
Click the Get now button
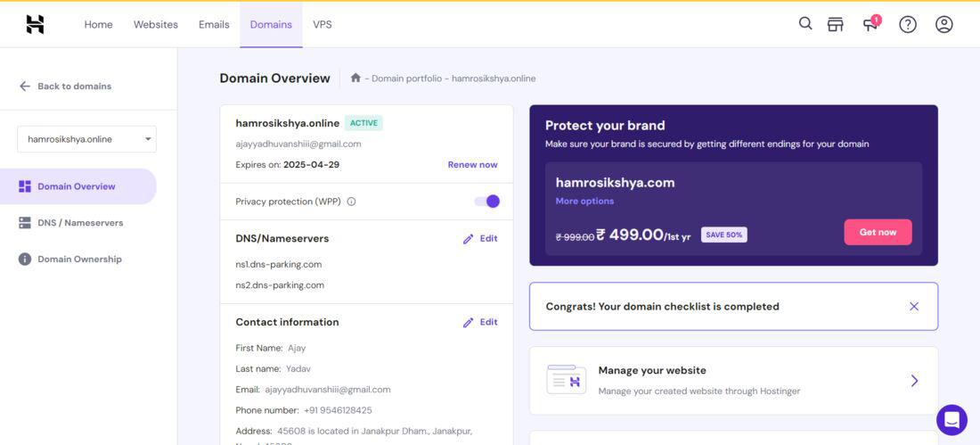tap(878, 232)
